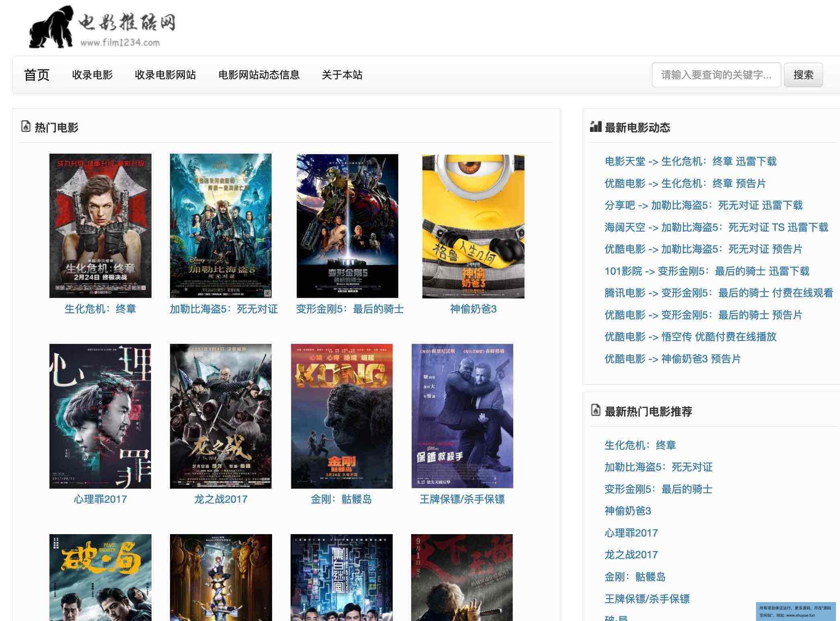Focus the keyword search input field
Viewport: 840px width, 621px height.
[716, 75]
